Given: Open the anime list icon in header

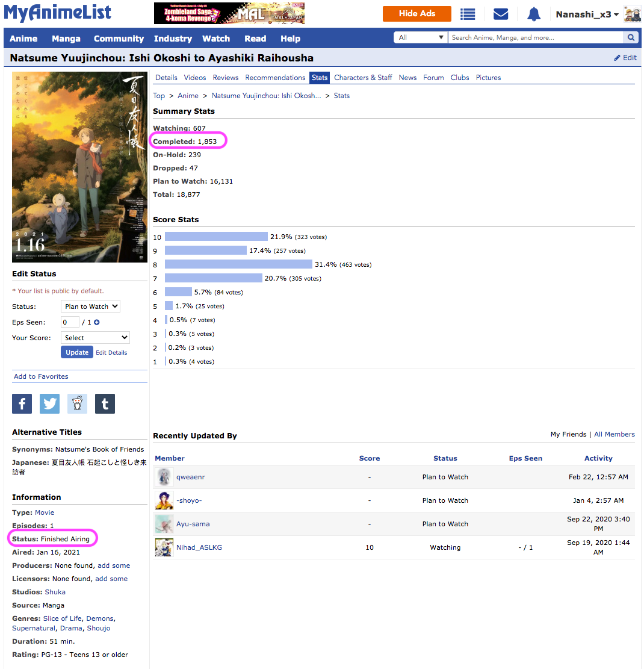Looking at the screenshot, I should tap(468, 14).
